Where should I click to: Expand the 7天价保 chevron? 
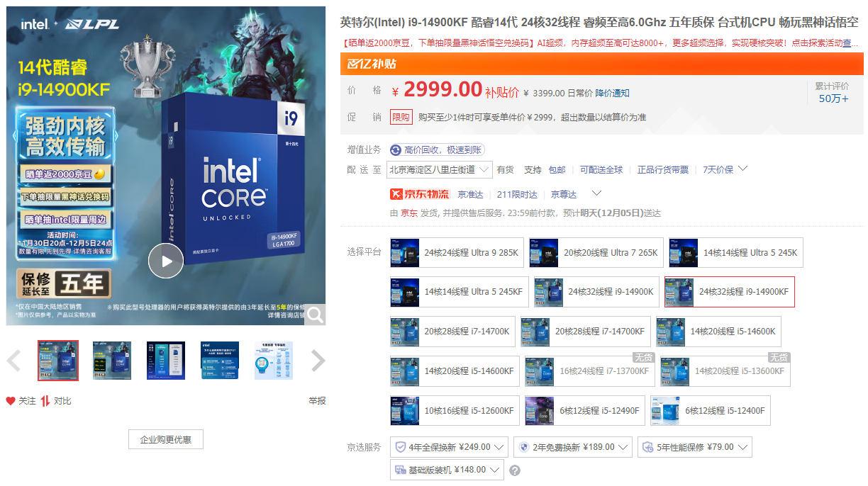click(x=742, y=169)
